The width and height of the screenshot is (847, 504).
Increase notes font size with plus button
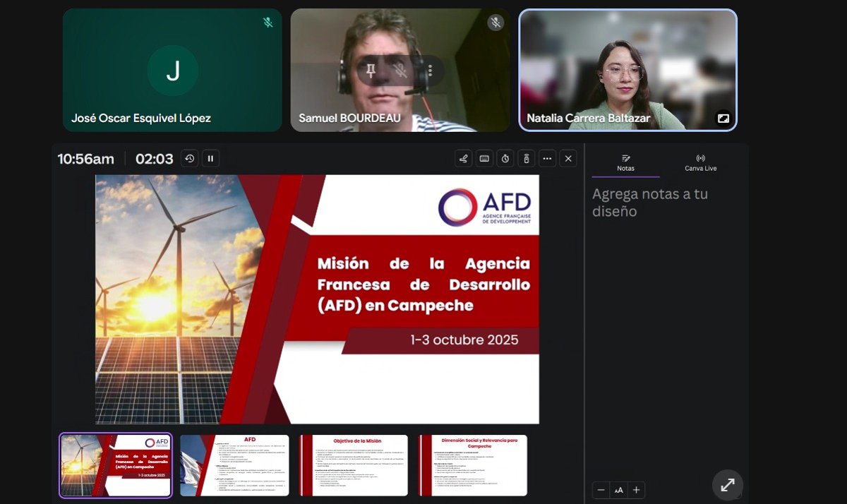[636, 490]
